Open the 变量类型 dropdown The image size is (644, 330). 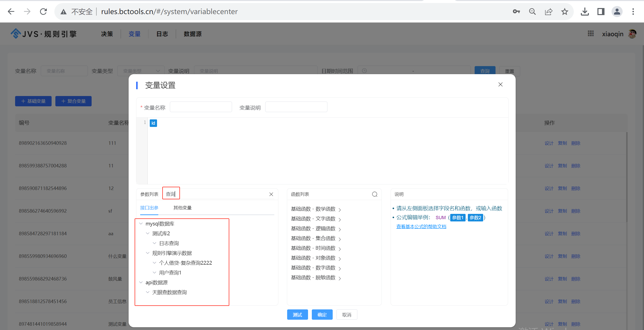click(140, 71)
